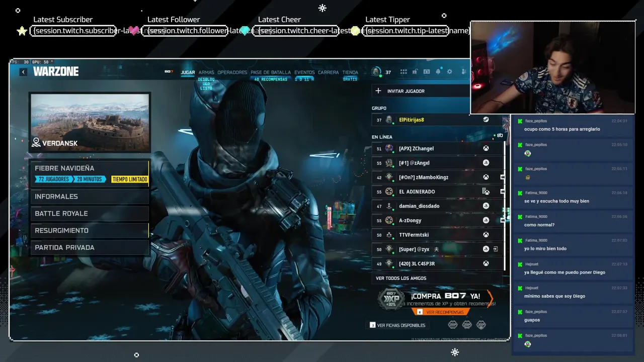Click rank emblem on A-zDongy row
644x362 pixels.
coord(389,220)
